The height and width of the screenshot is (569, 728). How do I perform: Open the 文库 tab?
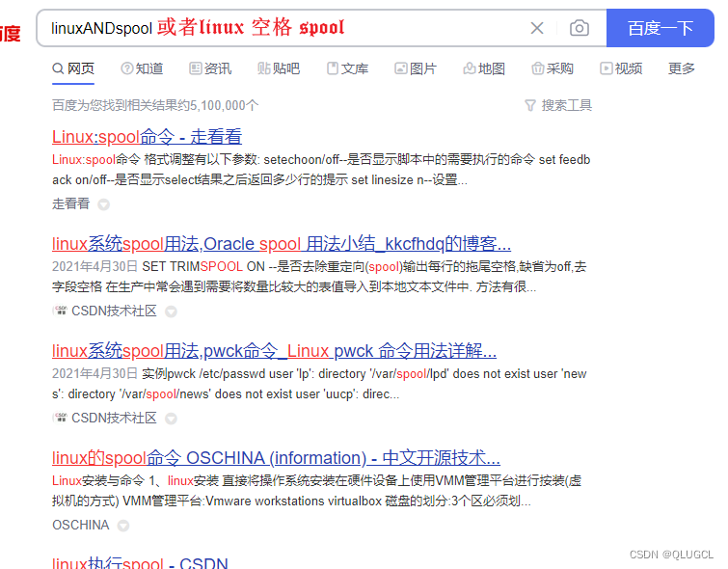click(x=347, y=68)
